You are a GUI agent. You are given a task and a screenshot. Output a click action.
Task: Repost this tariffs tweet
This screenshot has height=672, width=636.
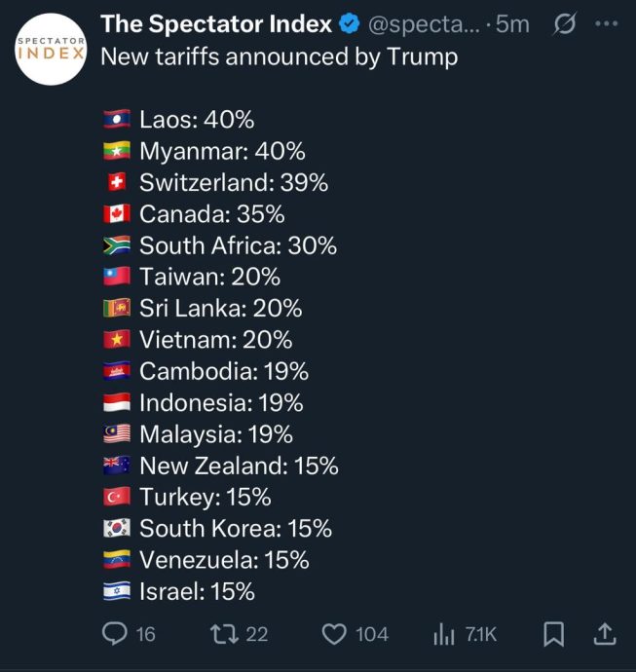pyautogui.click(x=224, y=634)
